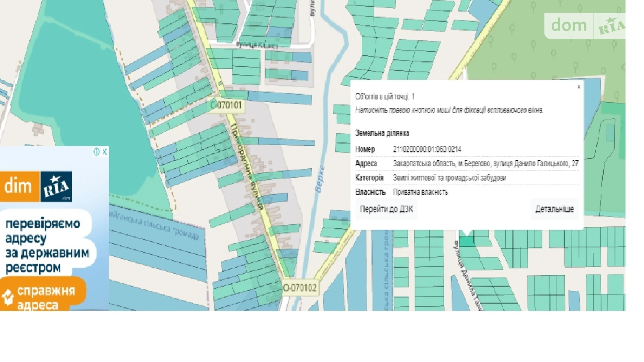644x362 pixels.
Task: Click the parcel address text in popup
Action: click(485, 164)
